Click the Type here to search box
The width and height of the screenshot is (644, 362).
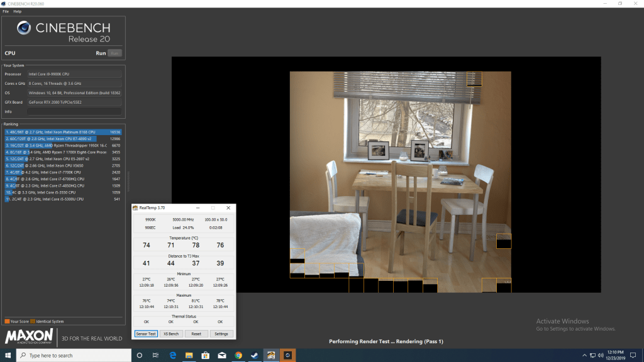(x=74, y=356)
